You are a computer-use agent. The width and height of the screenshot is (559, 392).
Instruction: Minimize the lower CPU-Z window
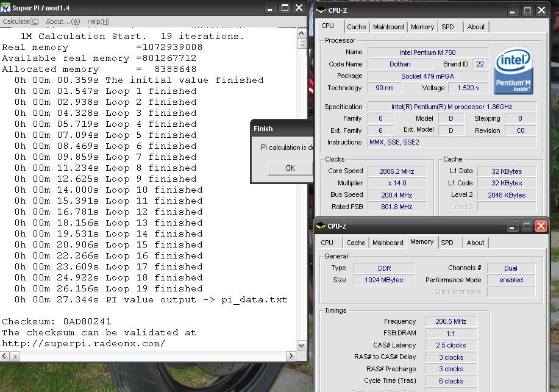click(511, 226)
